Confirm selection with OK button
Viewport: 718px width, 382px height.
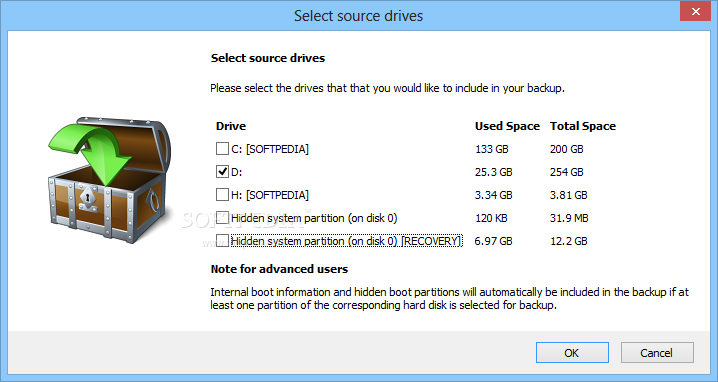[572, 353]
